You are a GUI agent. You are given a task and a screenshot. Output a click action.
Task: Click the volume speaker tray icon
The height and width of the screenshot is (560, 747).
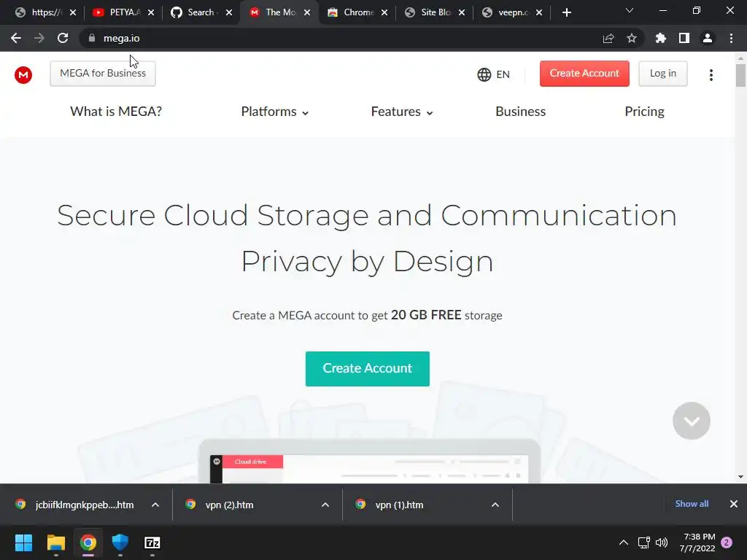(662, 542)
